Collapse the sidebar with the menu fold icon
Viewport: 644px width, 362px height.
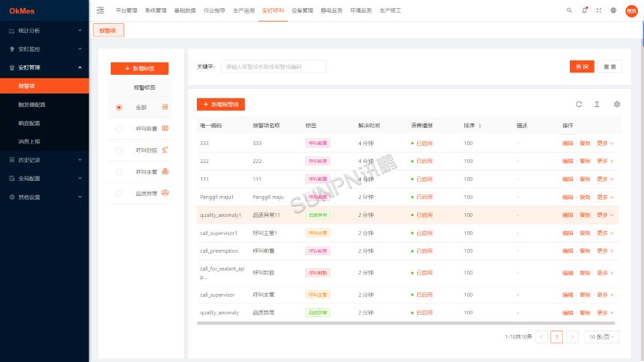pos(100,10)
